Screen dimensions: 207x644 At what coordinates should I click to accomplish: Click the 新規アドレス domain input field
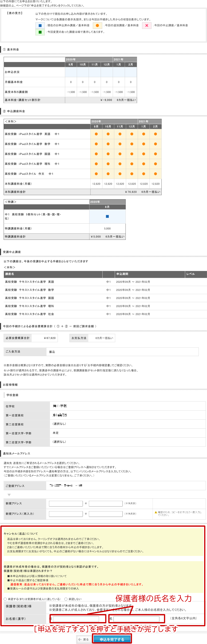pyautogui.click(x=106, y=503)
